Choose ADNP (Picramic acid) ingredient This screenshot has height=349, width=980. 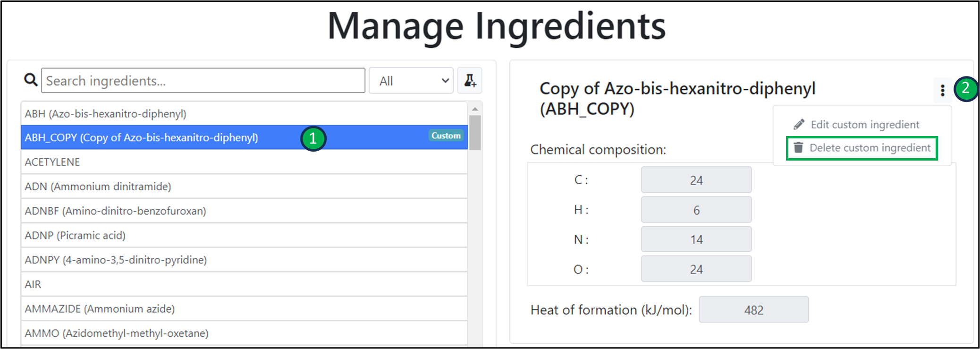pyautogui.click(x=75, y=236)
